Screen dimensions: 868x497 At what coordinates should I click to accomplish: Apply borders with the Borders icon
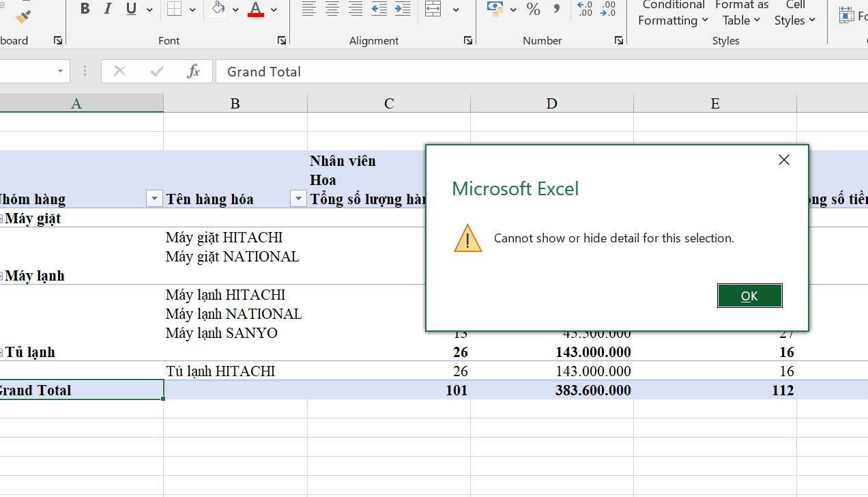click(x=175, y=9)
